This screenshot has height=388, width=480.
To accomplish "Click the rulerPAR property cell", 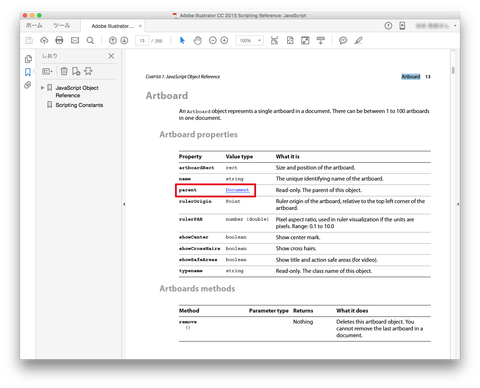I will [191, 219].
